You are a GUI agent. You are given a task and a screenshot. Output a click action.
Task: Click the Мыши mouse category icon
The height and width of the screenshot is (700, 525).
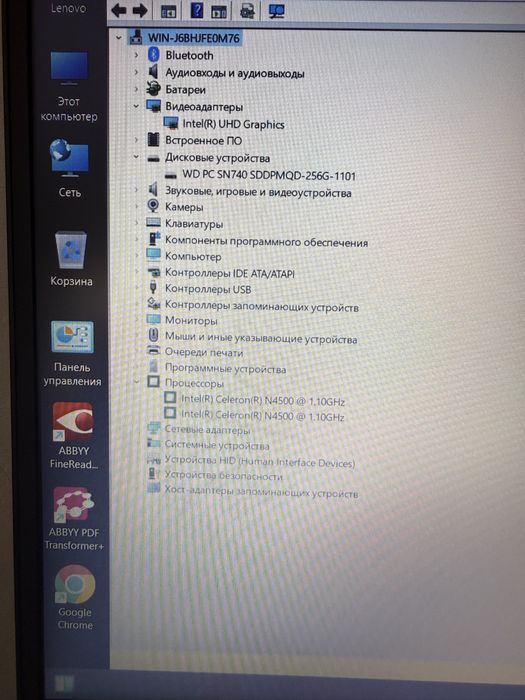153,335
